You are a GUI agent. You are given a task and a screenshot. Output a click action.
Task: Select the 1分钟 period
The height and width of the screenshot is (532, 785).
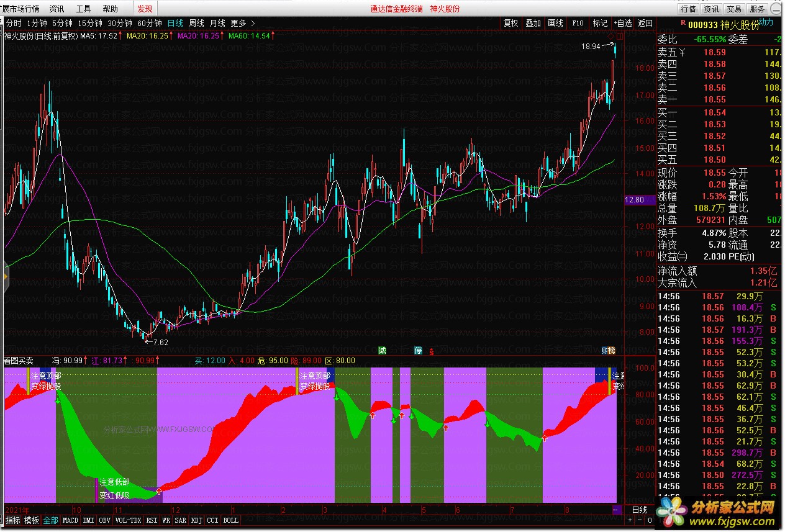(37, 23)
